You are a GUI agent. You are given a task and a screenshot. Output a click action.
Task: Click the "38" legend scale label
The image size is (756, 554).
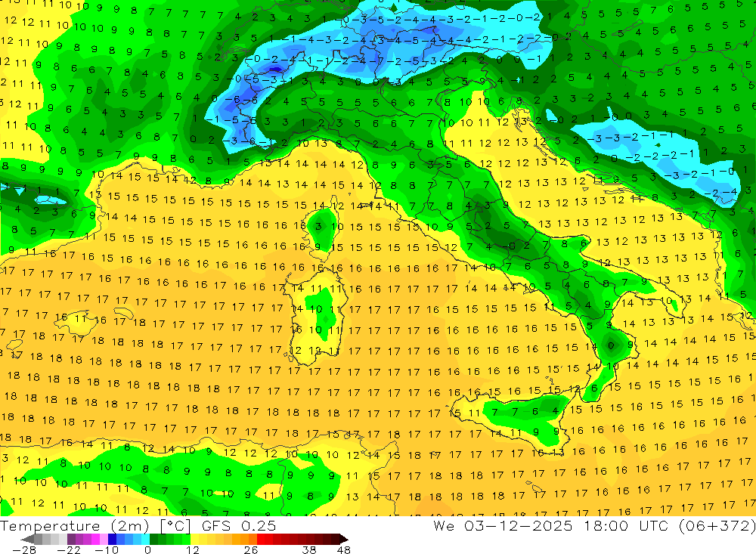(309, 549)
